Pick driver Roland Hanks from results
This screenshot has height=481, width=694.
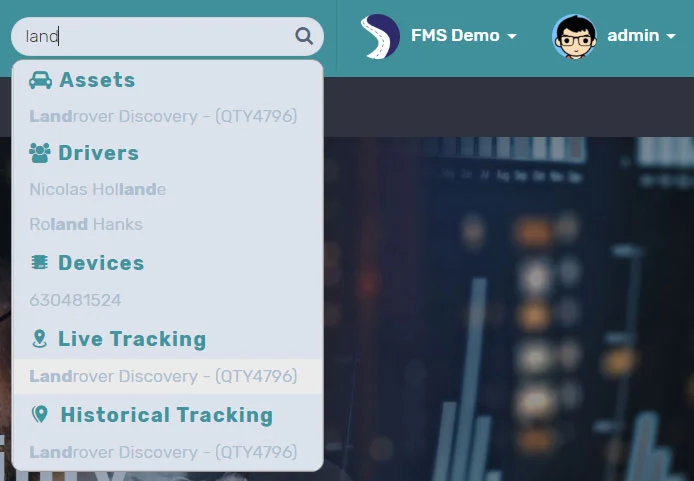86,224
